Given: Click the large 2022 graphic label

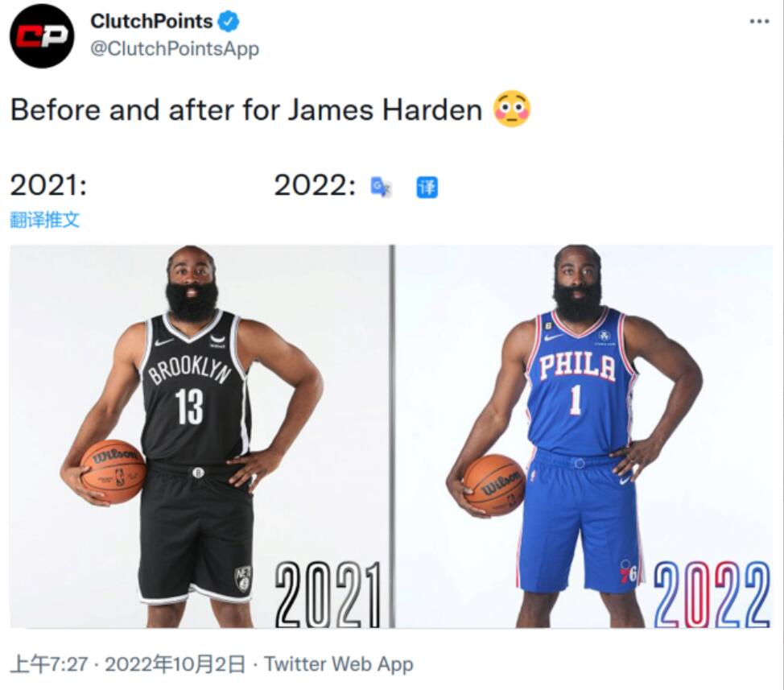Looking at the screenshot, I should click(712, 594).
